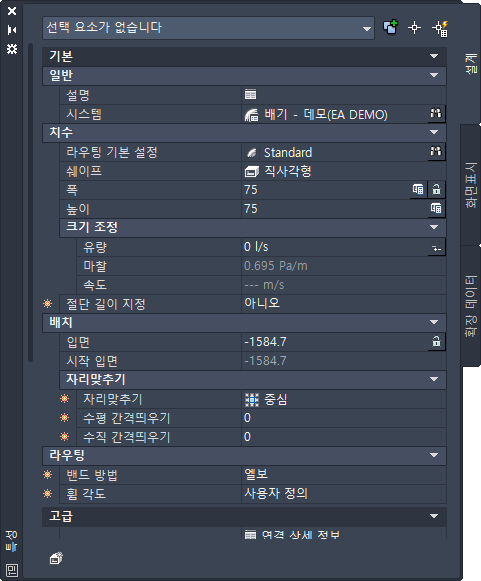481x581 pixels.
Task: Toggle the lock icon on 입면 value
Action: (436, 341)
